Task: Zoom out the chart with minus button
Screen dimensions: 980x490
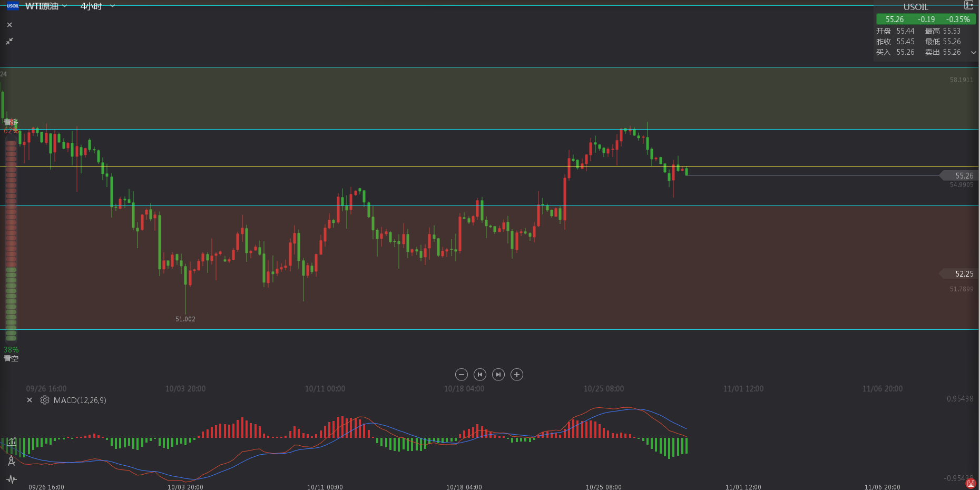Action: pyautogui.click(x=461, y=375)
